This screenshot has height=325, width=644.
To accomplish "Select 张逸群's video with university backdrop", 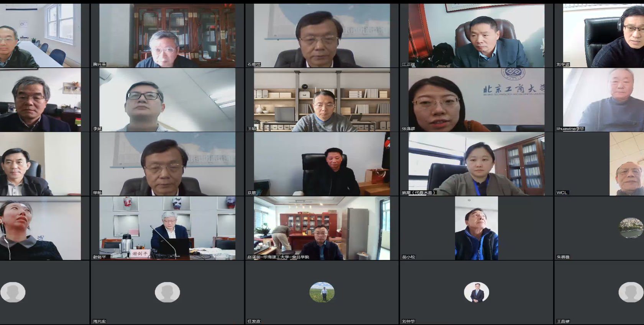I will [476, 100].
